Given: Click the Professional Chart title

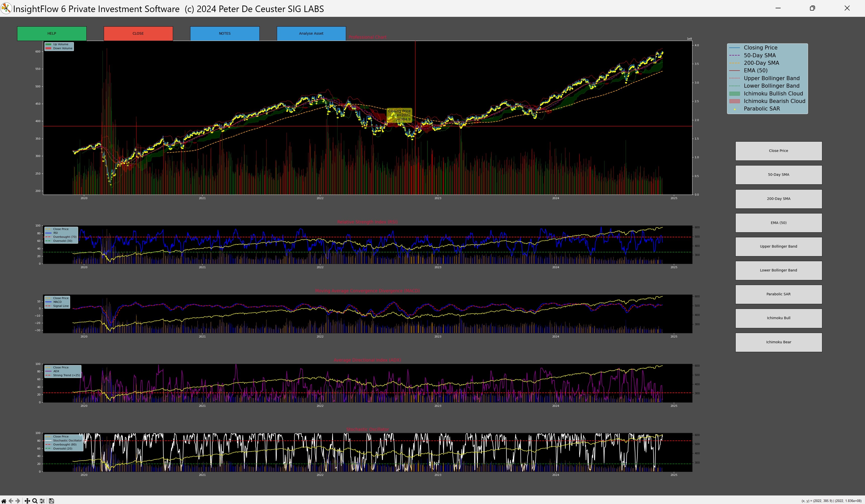Looking at the screenshot, I should coord(367,37).
